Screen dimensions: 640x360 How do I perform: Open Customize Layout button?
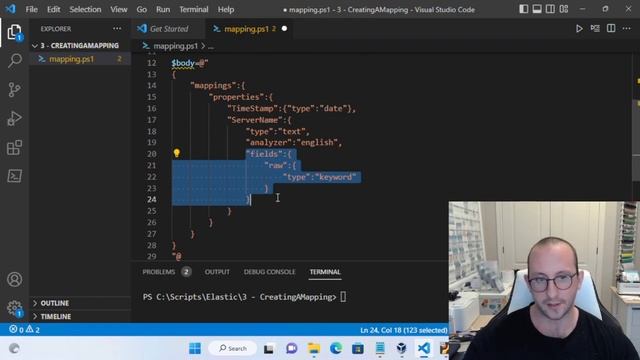(x=564, y=9)
